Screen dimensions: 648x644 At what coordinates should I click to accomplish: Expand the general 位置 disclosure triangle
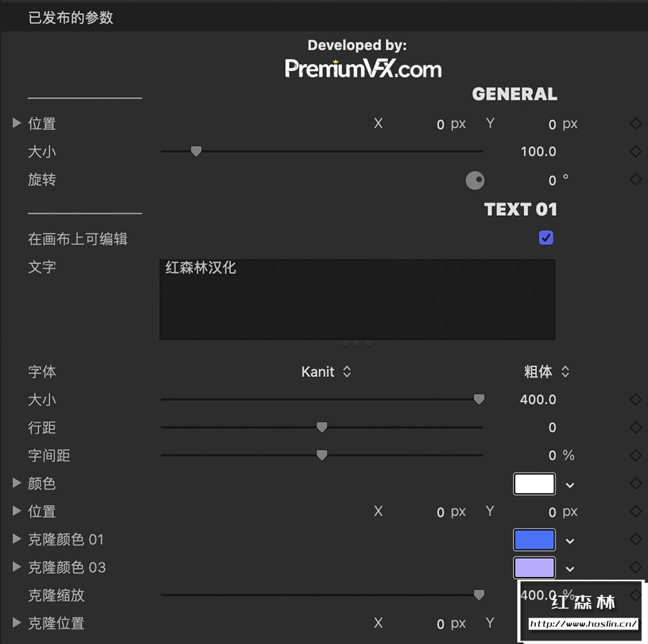click(17, 122)
